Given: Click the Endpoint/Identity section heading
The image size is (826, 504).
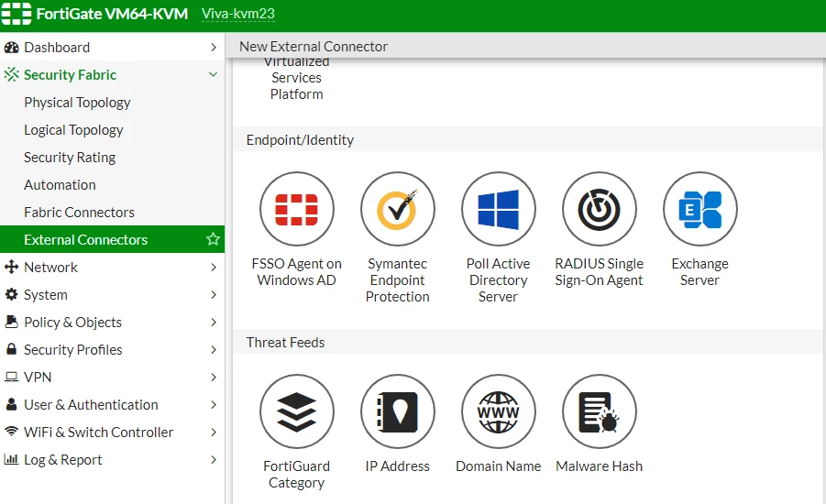Looking at the screenshot, I should 300,139.
